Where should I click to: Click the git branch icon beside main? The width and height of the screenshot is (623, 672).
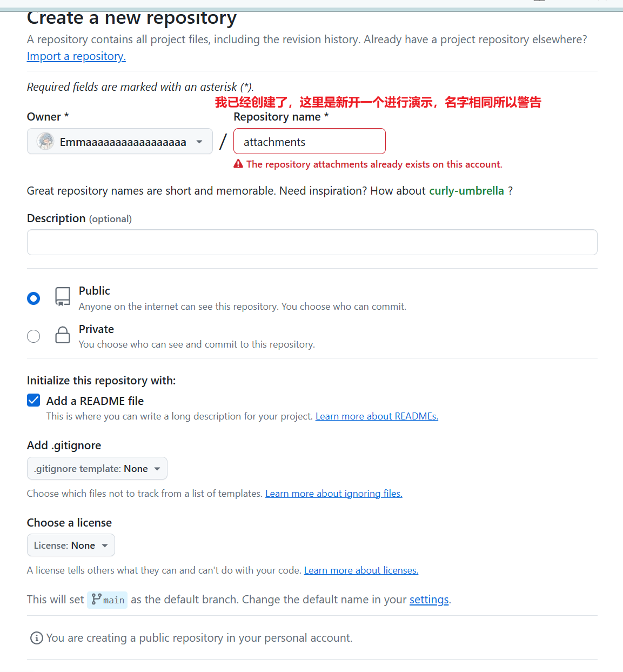(96, 599)
